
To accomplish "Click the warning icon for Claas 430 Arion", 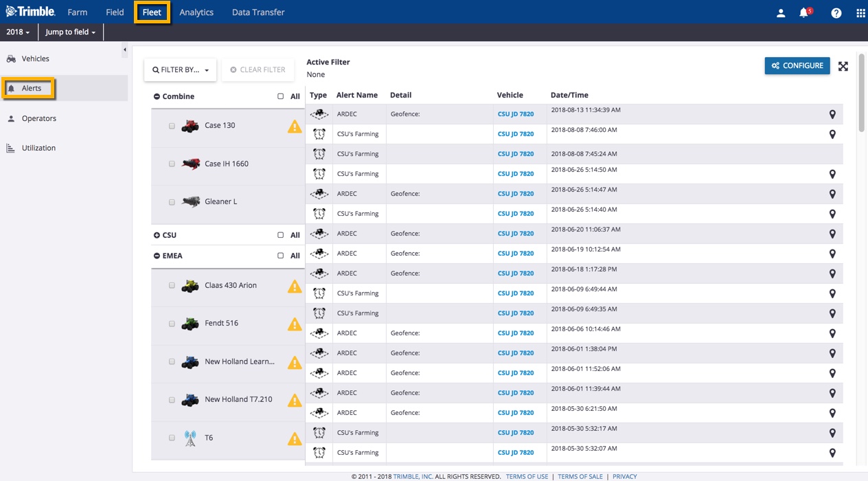I will (295, 286).
